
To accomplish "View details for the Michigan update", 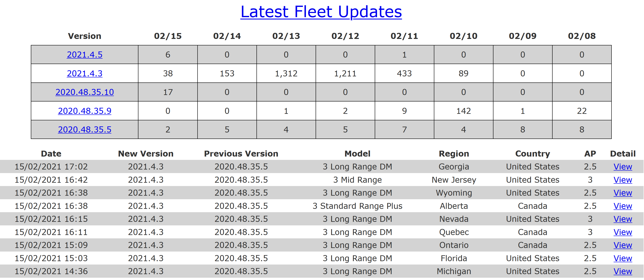I will point(622,271).
